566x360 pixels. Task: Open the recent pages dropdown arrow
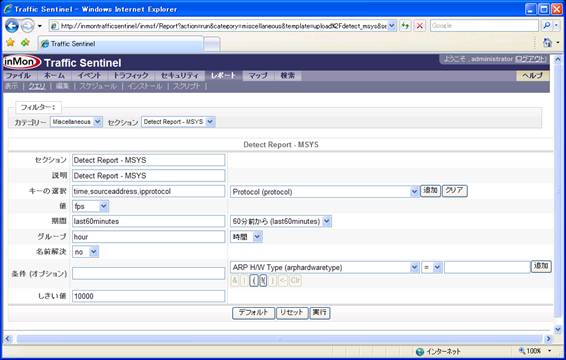[40, 26]
